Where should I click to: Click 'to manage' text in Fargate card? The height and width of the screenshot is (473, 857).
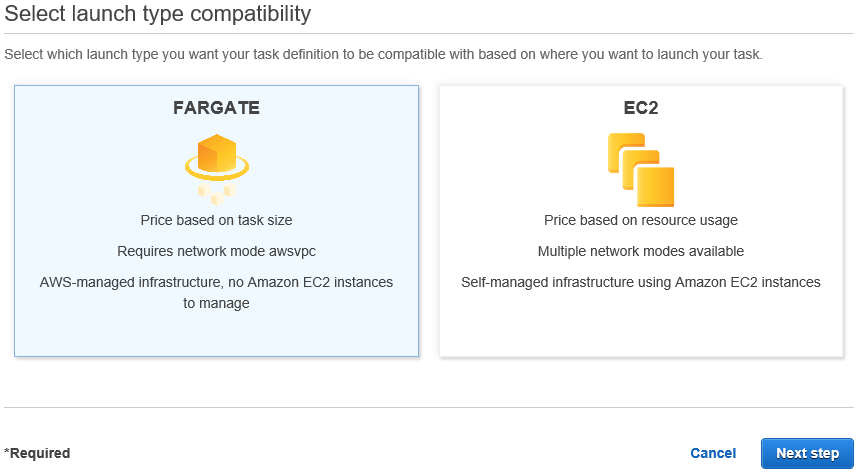[216, 303]
